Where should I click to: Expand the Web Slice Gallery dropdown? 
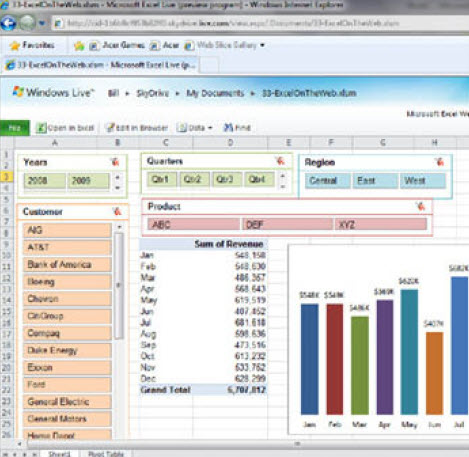[263, 45]
